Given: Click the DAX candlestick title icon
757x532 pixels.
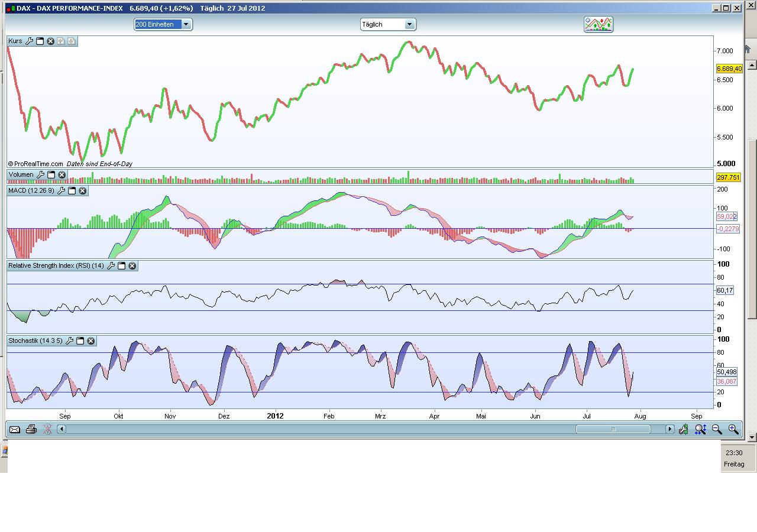Looking at the screenshot, I should pos(10,8).
